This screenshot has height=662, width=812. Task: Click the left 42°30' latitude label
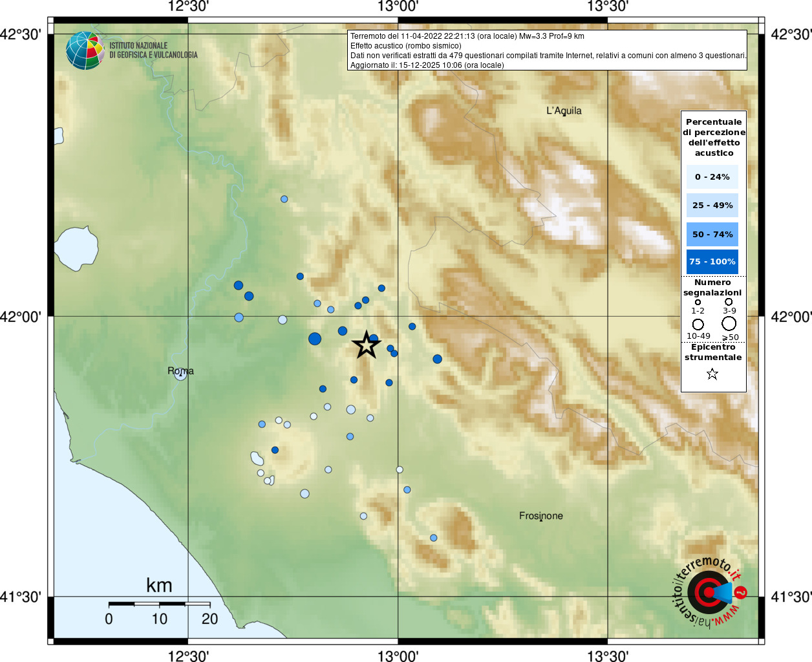point(21,34)
